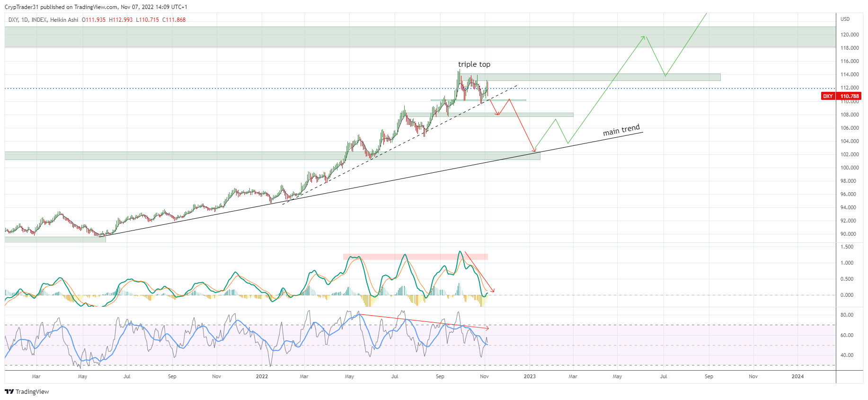Select the 110.788 current price label
The height and width of the screenshot is (400, 868).
850,96
